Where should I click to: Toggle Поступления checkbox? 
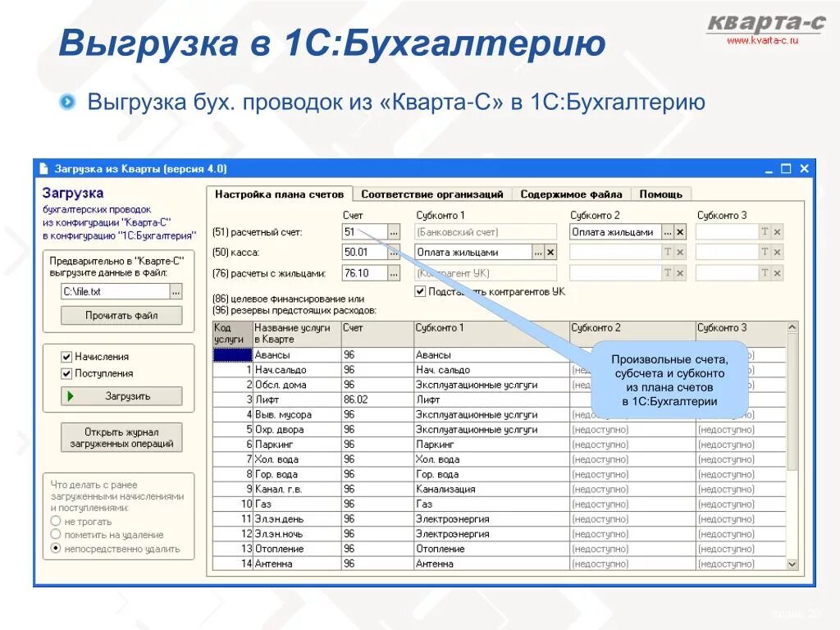[66, 373]
